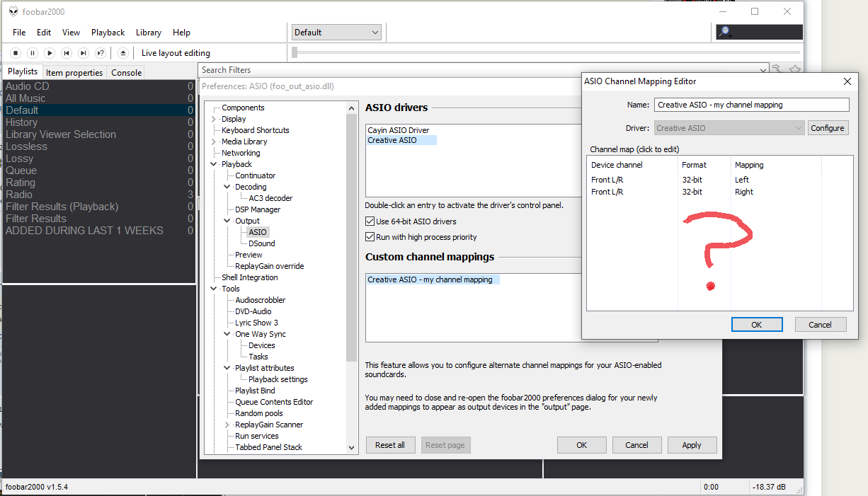
Task: Click the Pause button in the toolbar
Action: (33, 53)
